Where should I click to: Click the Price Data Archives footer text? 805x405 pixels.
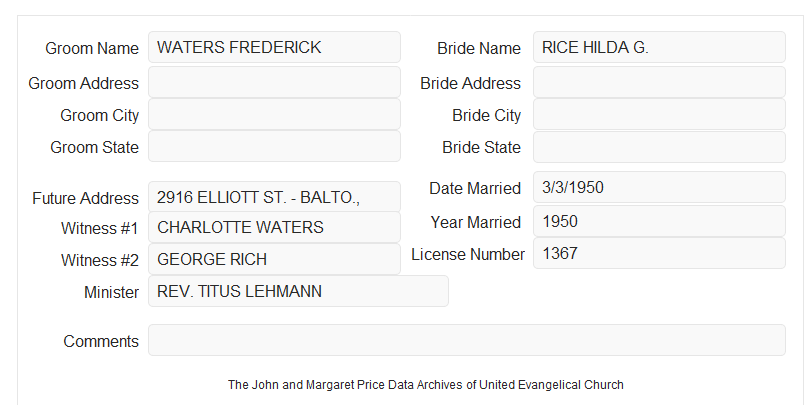pos(426,384)
